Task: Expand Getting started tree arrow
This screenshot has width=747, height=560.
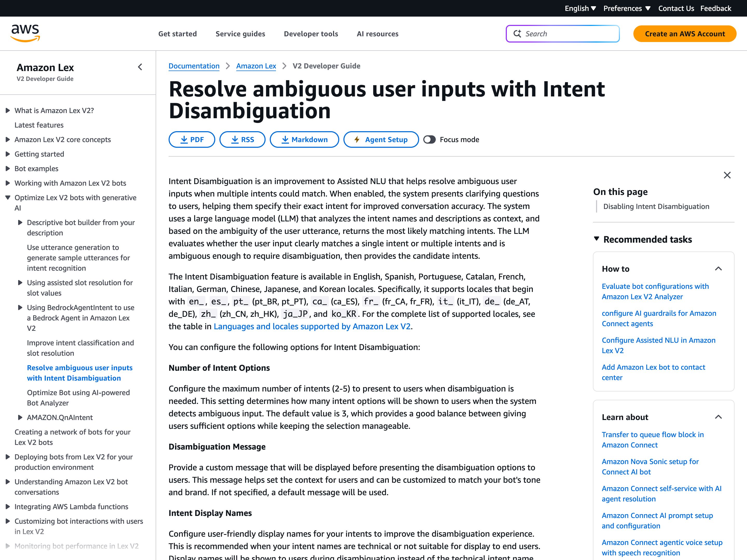Action: tap(8, 154)
